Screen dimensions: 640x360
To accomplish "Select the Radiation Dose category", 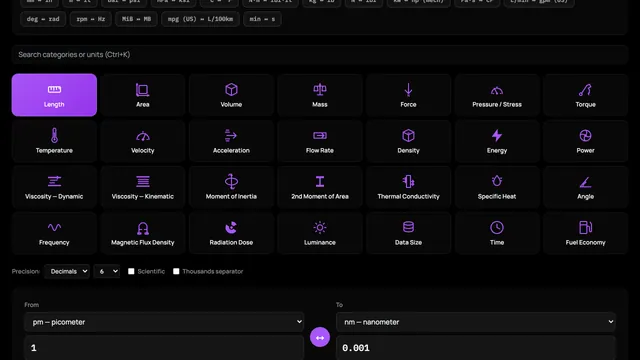I will point(231,233).
